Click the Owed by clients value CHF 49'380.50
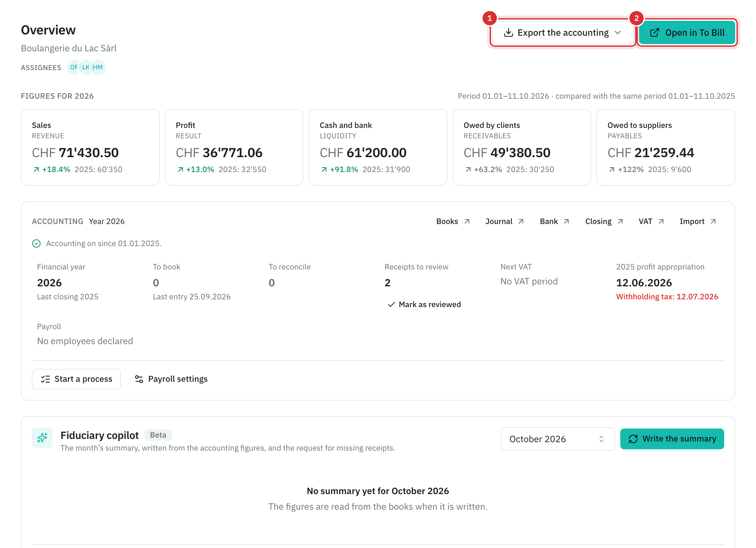The image size is (756, 548). [507, 153]
